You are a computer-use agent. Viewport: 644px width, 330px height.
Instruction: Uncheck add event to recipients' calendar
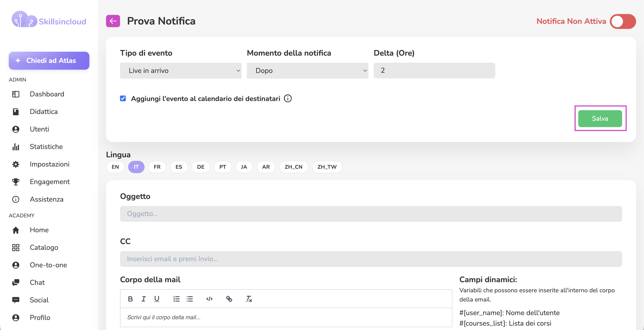[123, 99]
